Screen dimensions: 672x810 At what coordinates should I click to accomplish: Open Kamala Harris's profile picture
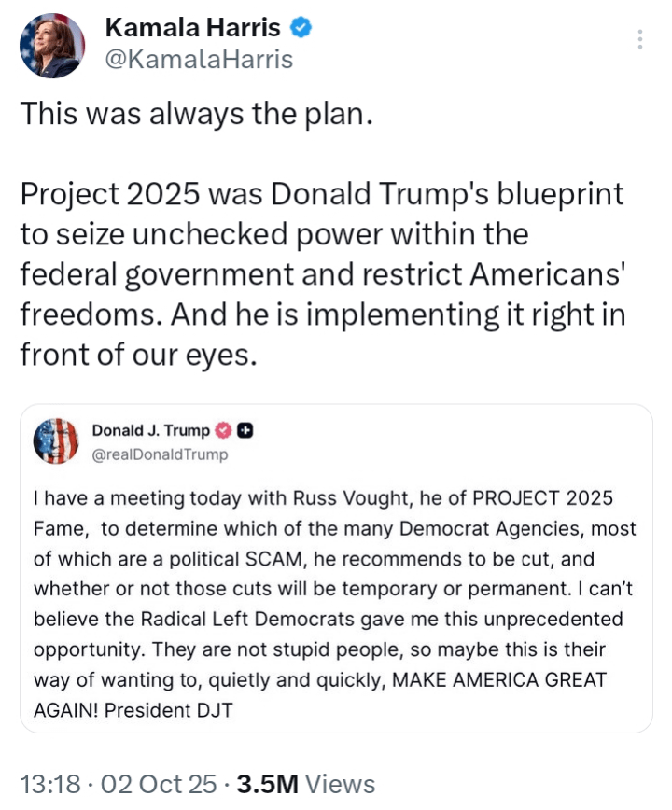pos(52,46)
